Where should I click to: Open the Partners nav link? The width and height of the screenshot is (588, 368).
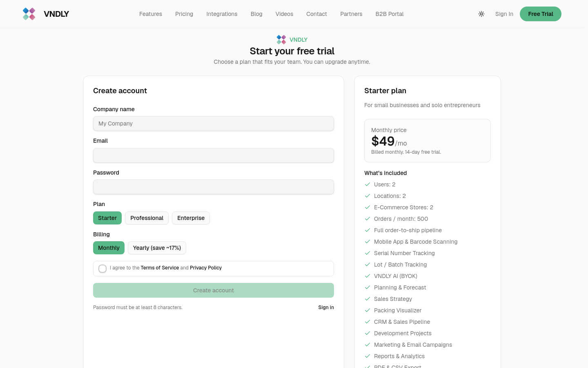(x=351, y=14)
